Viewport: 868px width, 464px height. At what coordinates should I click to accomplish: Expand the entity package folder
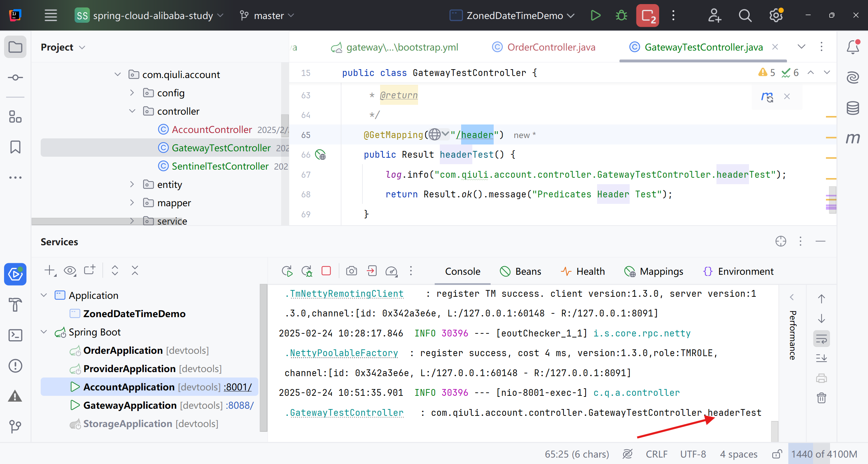click(x=132, y=185)
